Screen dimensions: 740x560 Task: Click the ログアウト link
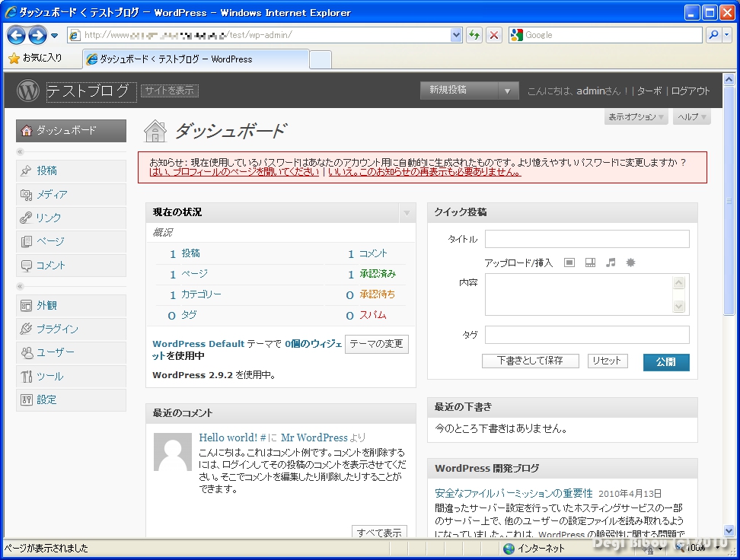pos(690,91)
